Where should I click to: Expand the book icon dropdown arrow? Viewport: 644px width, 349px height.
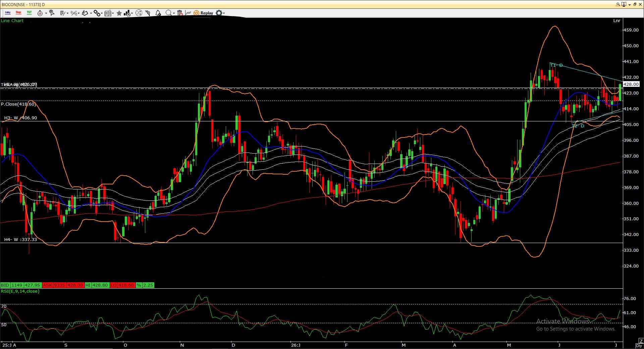click(113, 13)
